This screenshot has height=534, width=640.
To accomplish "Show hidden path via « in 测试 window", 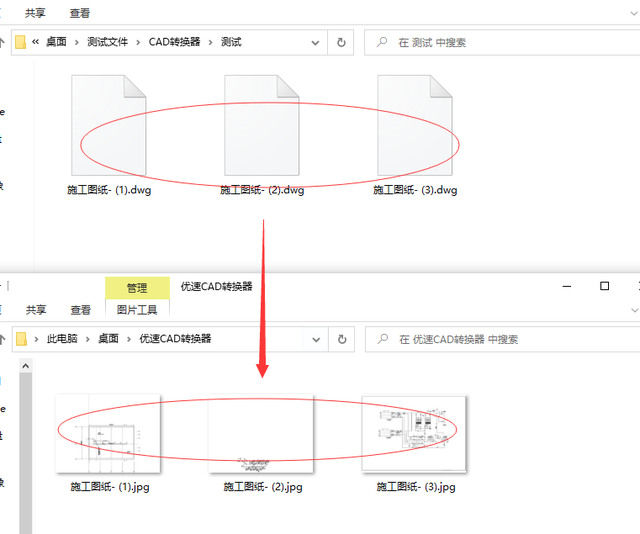I will pos(36,42).
